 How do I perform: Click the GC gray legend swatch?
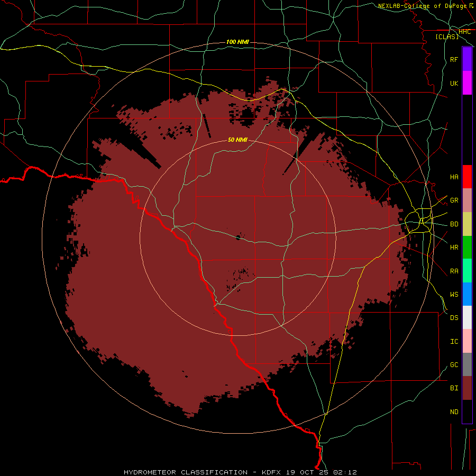467,364
